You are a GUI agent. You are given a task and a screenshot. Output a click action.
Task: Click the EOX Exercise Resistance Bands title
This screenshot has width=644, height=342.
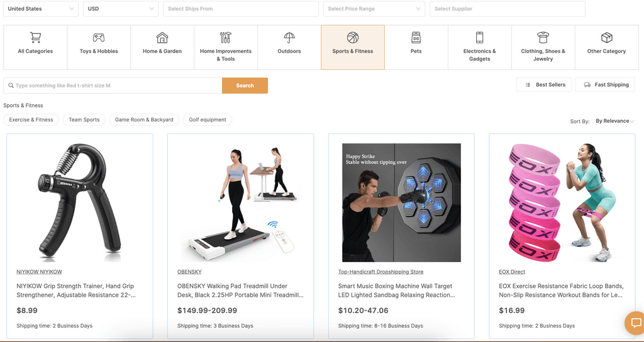point(562,290)
